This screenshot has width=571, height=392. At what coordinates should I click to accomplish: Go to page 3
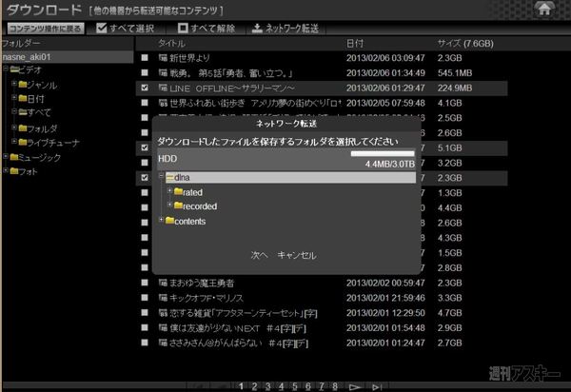tap(267, 386)
